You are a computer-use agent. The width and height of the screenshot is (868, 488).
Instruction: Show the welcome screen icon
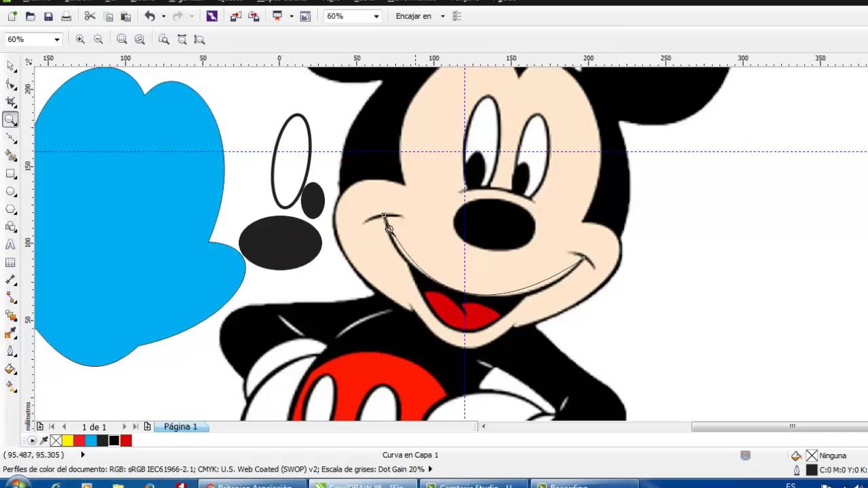coord(305,16)
